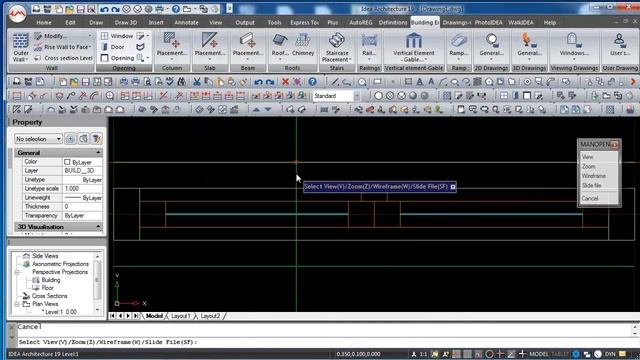Screen dimensions: 640x360
Task: Collapse the Perspective Projections tree node
Action: point(17,272)
